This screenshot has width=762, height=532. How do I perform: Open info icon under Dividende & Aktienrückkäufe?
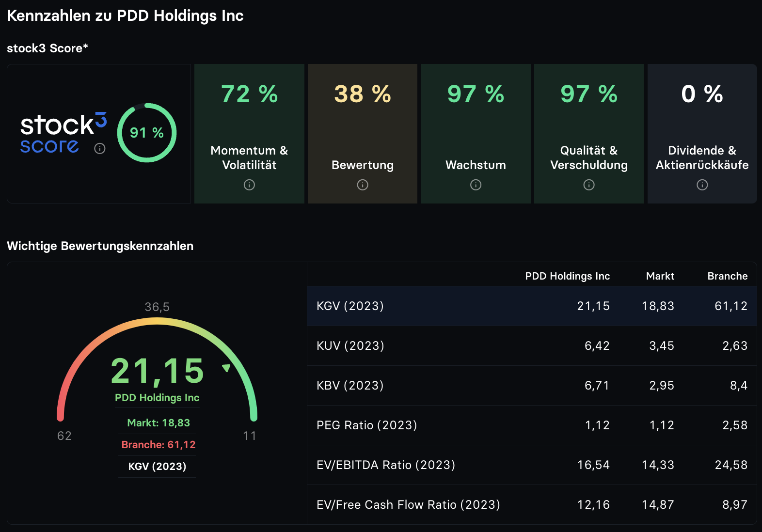pos(702,185)
